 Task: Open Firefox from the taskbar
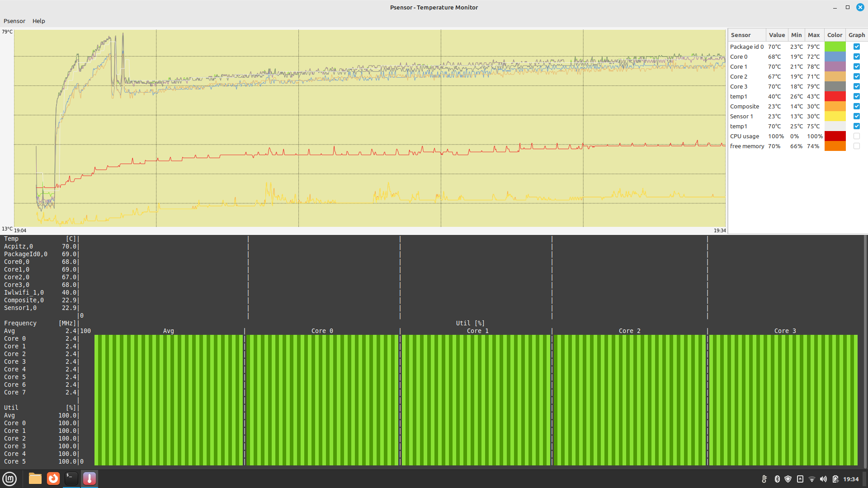[53, 479]
